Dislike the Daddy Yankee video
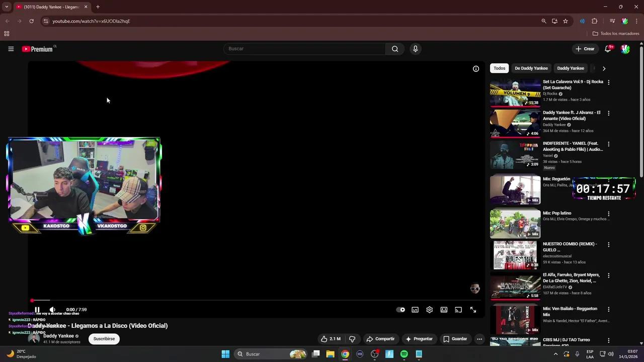This screenshot has height=362, width=644. [352, 339]
